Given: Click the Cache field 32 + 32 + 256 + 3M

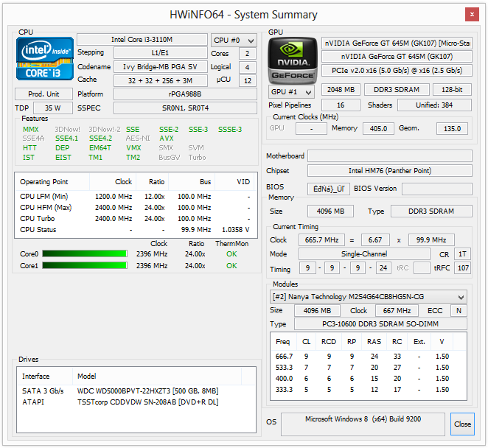Looking at the screenshot, I should click(x=160, y=80).
